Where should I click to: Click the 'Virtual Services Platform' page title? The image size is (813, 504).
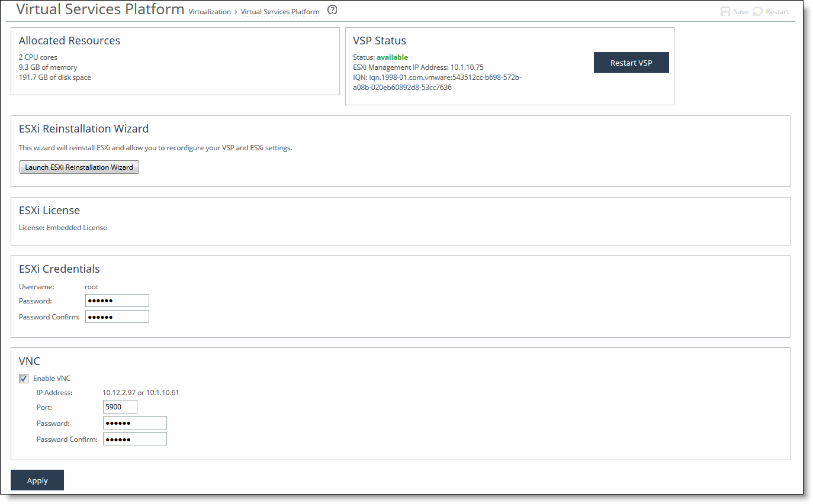point(100,9)
